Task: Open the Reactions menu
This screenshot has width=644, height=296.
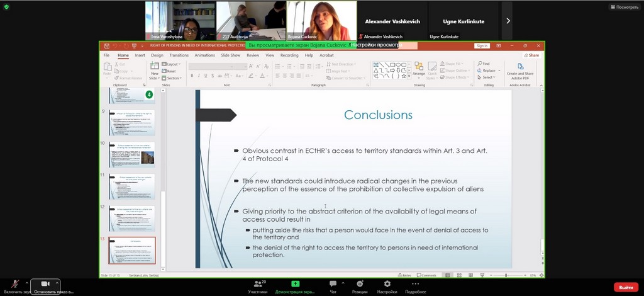Action: pyautogui.click(x=360, y=285)
